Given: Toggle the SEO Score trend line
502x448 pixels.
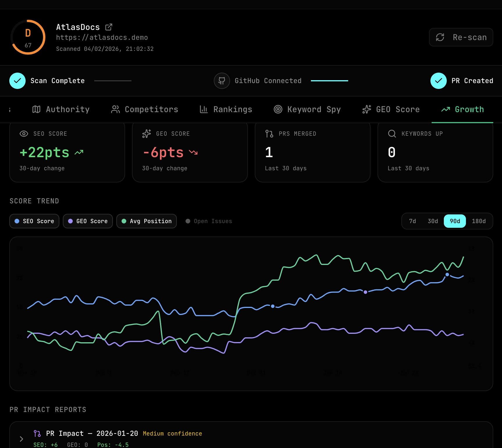Looking at the screenshot, I should 34,221.
